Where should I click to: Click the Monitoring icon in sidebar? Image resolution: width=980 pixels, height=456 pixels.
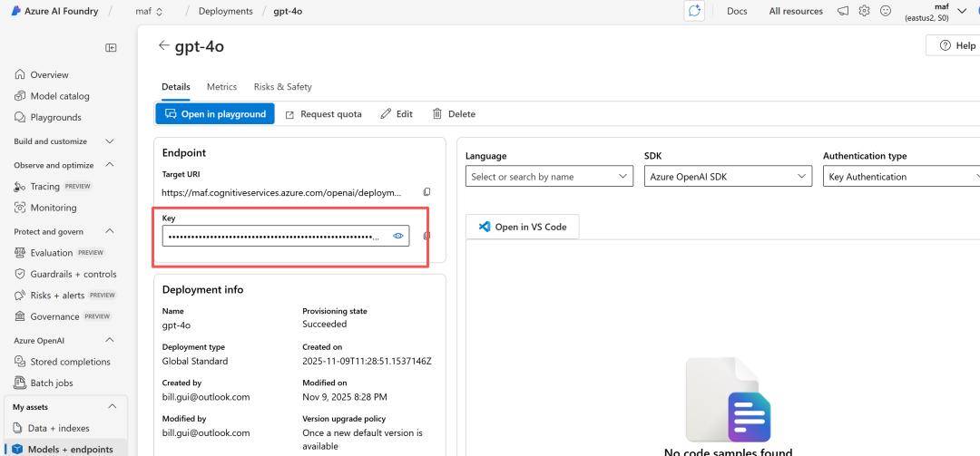click(20, 208)
